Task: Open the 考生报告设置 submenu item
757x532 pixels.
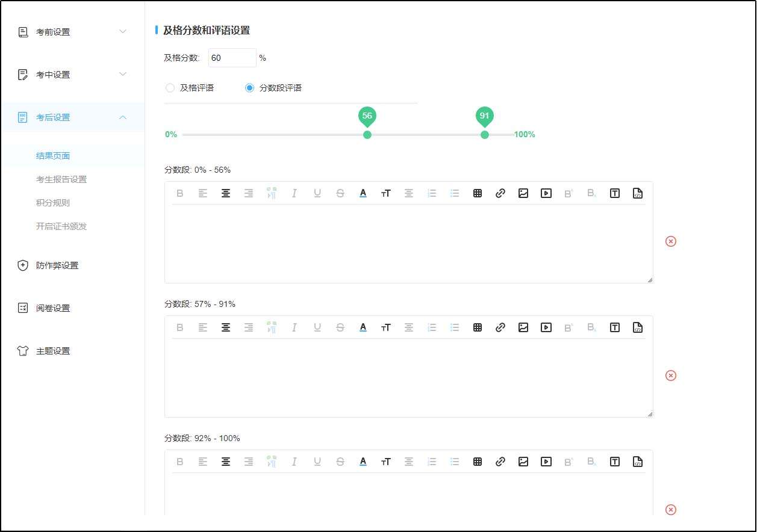Action: point(61,179)
